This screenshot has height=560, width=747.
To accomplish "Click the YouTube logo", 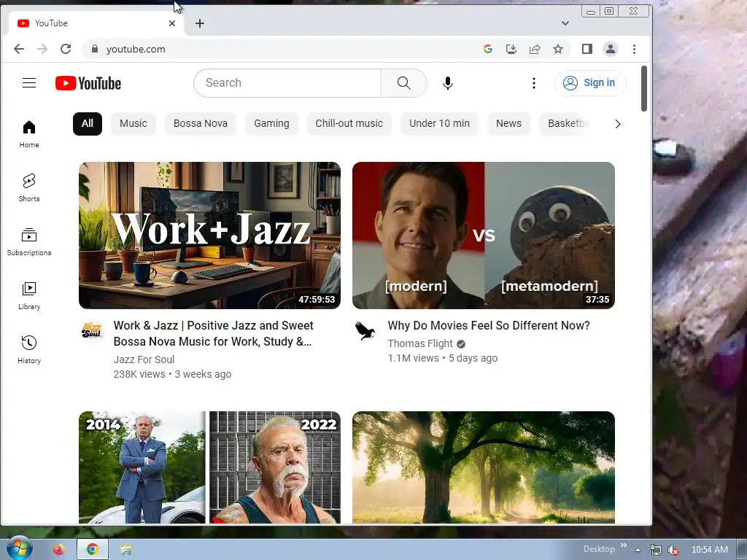I will coord(88,83).
